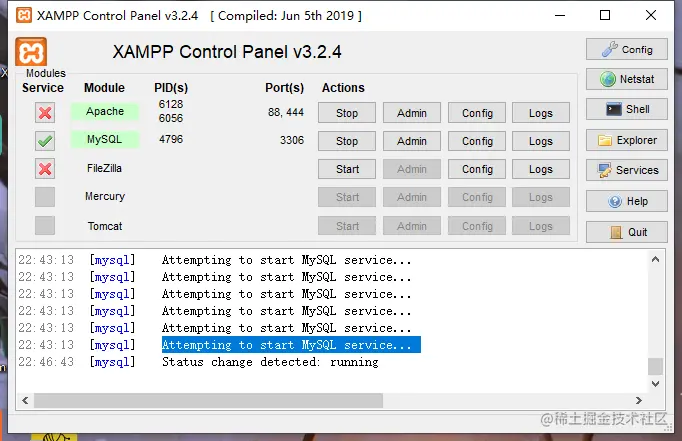Click the Tomcat service checkbox
Viewport: 682px width, 441px height.
[45, 226]
